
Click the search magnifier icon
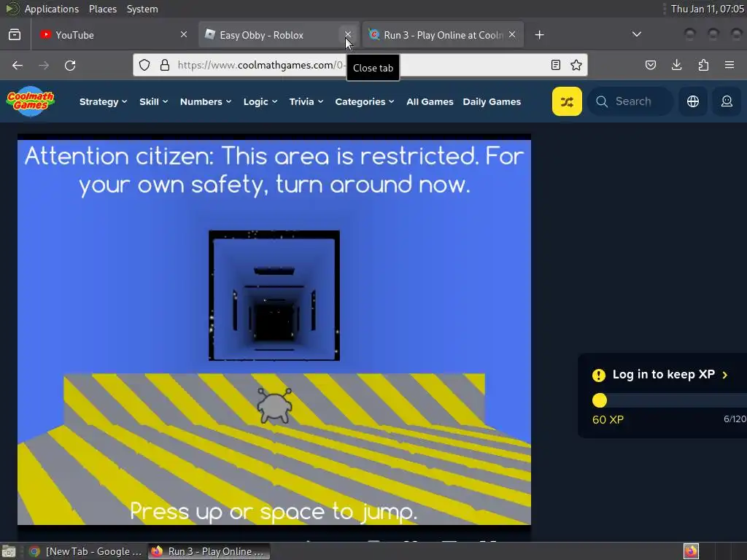[x=602, y=101]
